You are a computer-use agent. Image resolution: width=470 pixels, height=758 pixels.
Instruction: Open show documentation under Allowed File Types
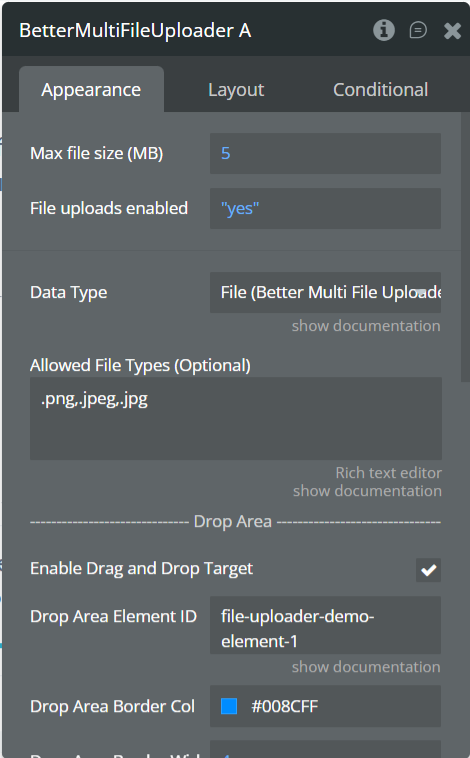[367, 491]
